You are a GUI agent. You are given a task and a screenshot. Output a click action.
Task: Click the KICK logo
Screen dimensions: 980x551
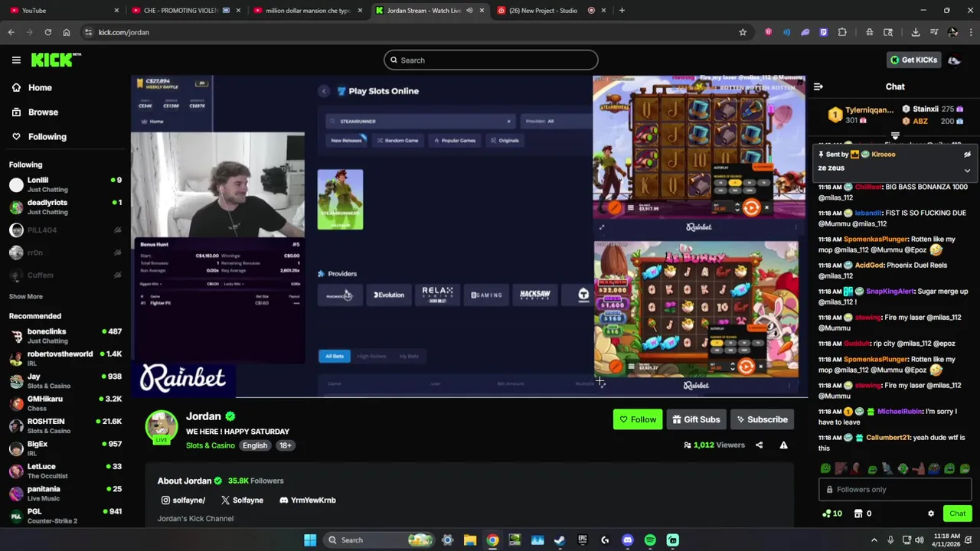point(56,60)
